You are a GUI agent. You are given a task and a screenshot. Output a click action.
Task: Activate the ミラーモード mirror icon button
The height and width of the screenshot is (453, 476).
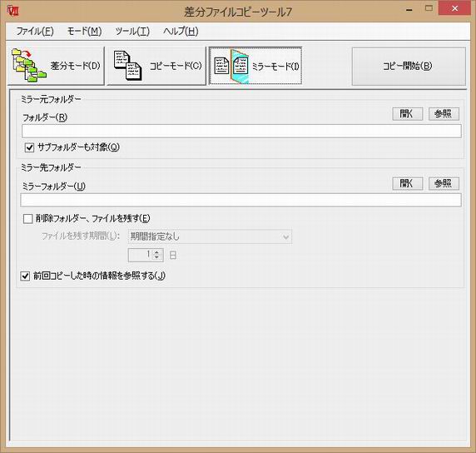pos(255,66)
